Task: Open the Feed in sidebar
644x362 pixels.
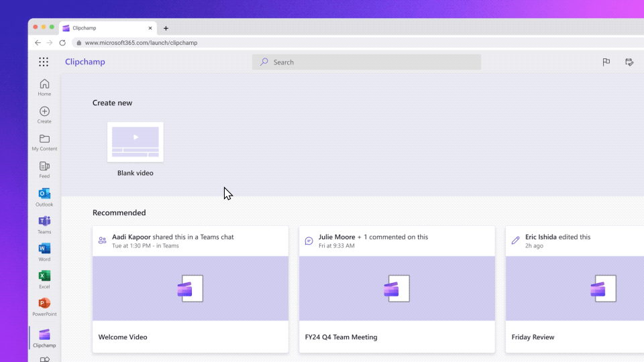Action: pos(44,169)
